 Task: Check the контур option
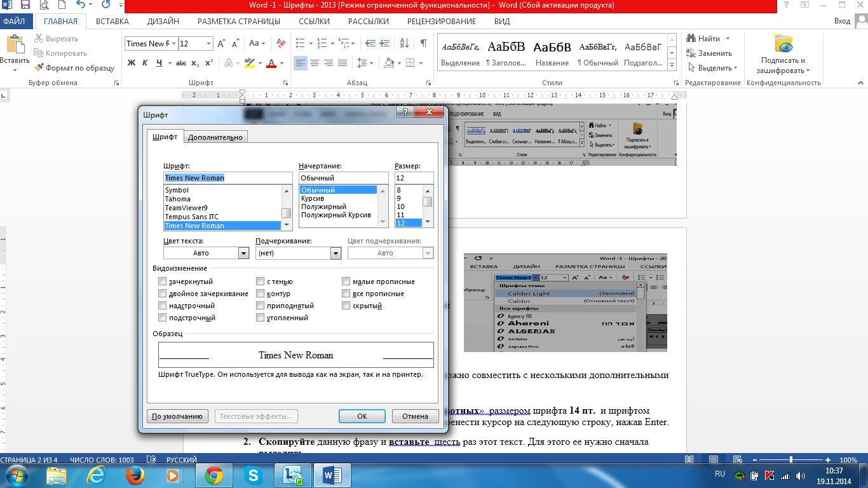[x=261, y=294]
